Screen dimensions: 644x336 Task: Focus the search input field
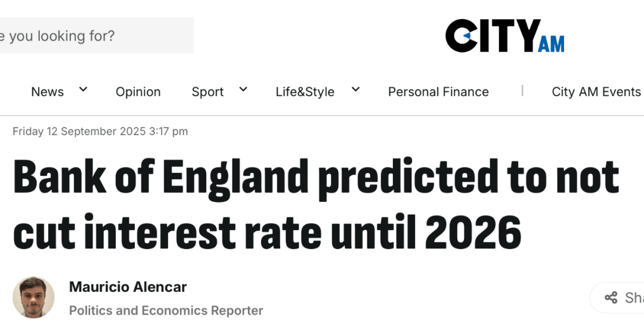pyautogui.click(x=95, y=36)
